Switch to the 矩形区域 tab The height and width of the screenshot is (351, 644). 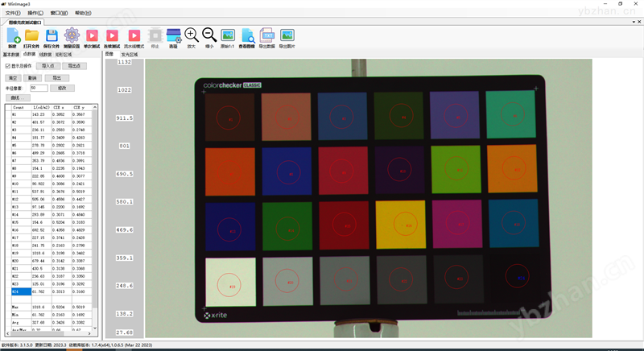tap(64, 54)
